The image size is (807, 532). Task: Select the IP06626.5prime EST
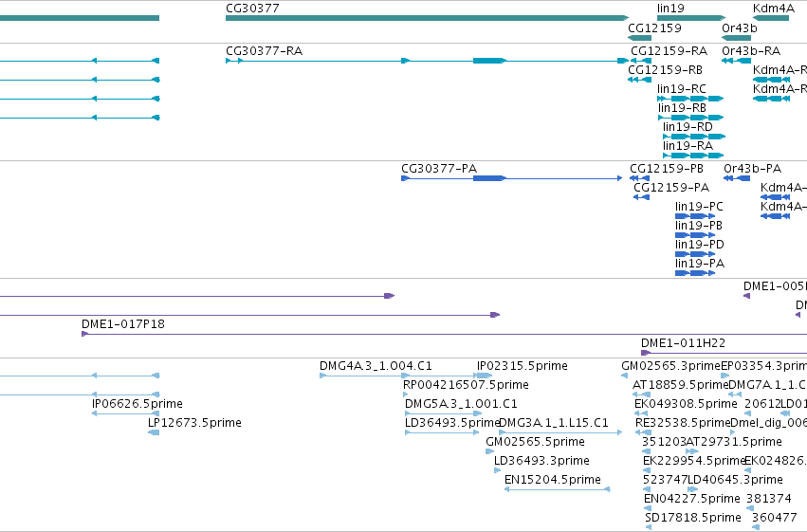coord(125,413)
